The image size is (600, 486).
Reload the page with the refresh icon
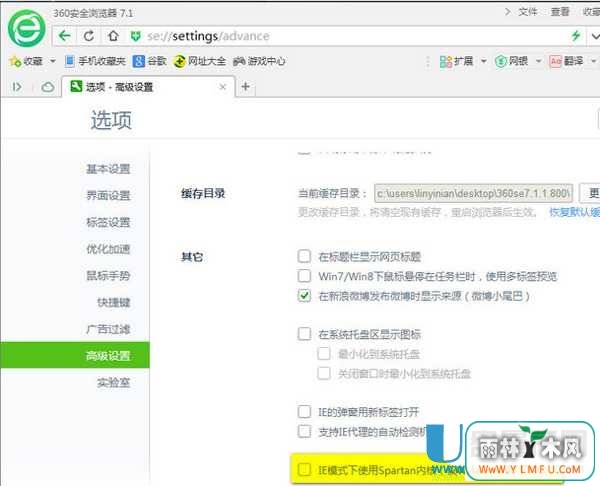(89, 36)
